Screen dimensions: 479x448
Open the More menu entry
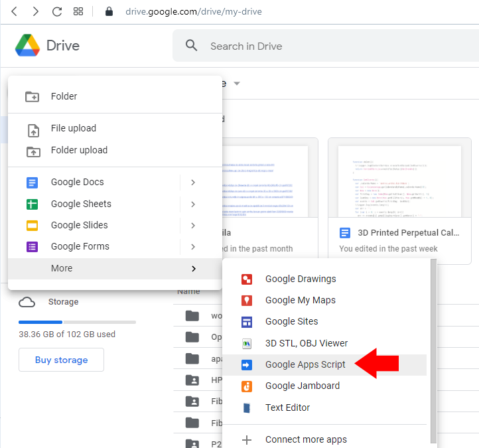tap(115, 269)
